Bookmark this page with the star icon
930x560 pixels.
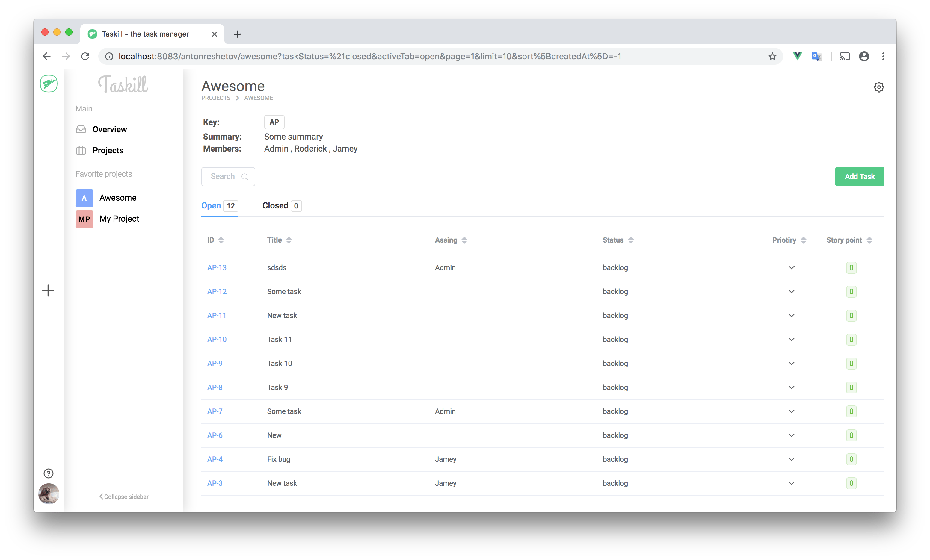click(772, 56)
